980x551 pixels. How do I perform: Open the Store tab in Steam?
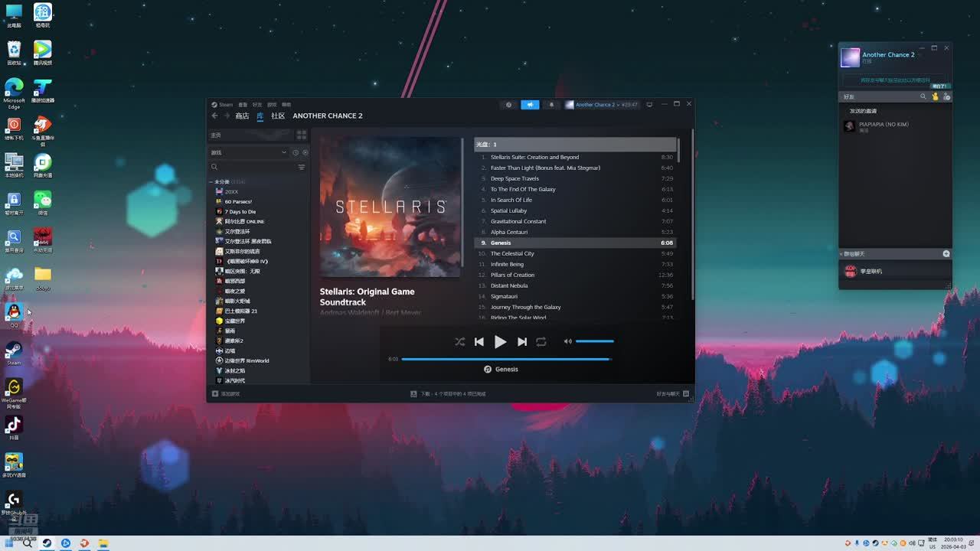pyautogui.click(x=242, y=116)
